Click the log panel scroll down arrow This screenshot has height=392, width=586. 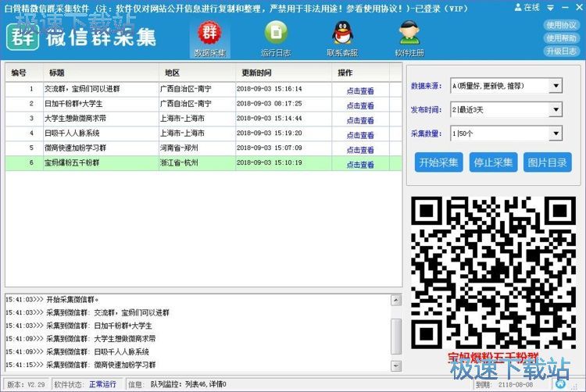[396, 366]
